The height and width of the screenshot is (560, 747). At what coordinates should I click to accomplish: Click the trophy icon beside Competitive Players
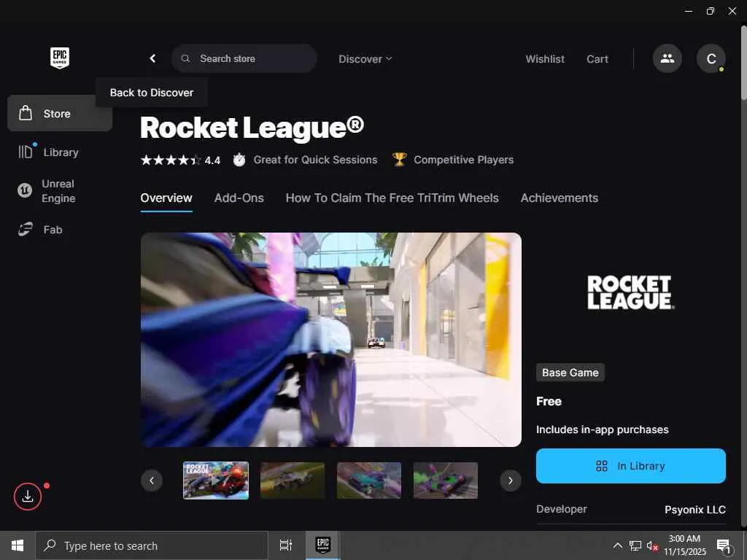[399, 160]
